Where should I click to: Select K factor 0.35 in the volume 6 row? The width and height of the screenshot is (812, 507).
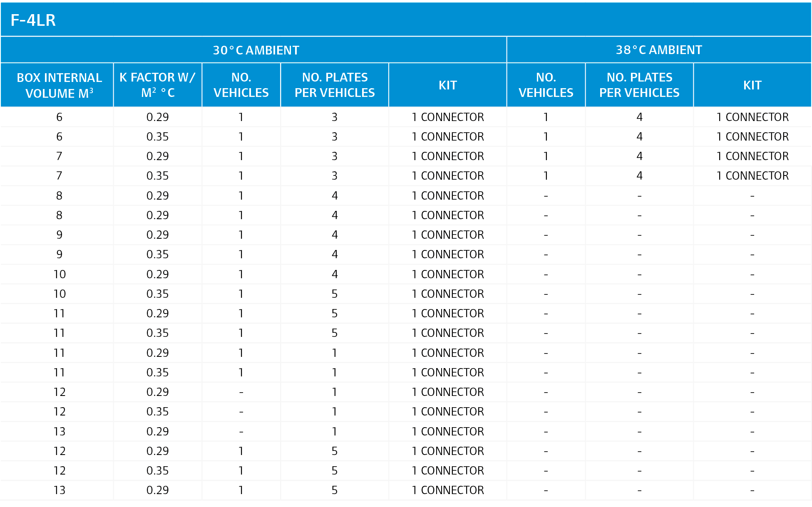(x=157, y=137)
